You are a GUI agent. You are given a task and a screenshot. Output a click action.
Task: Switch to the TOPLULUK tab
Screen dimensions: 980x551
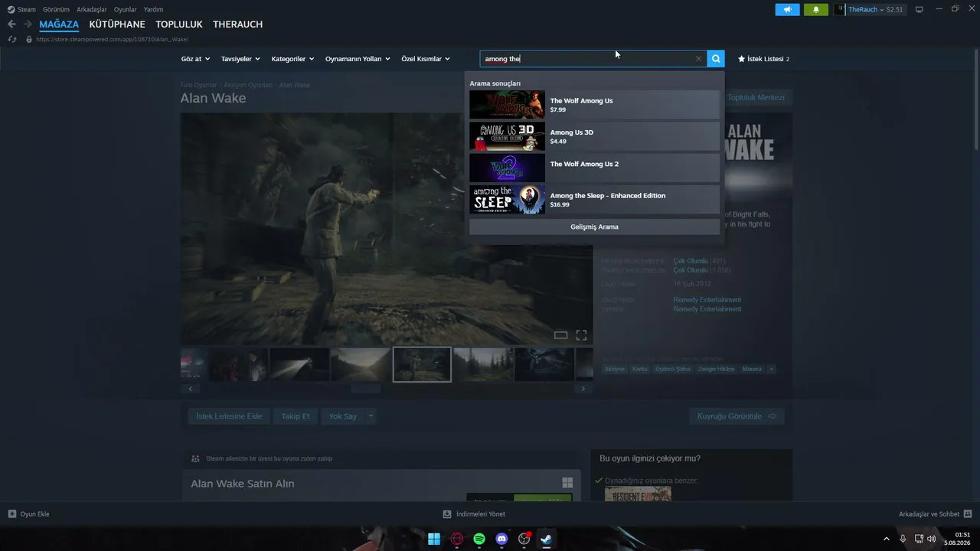tap(179, 24)
